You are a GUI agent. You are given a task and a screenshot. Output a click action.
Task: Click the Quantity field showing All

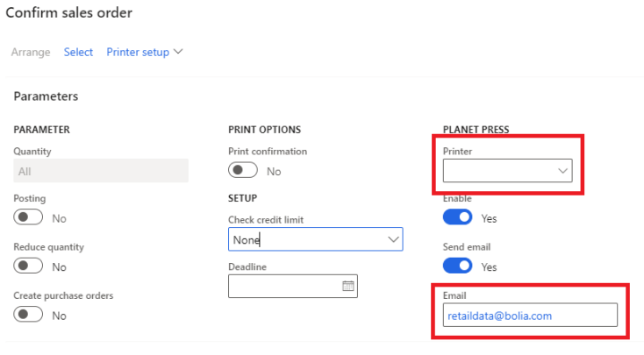click(101, 171)
